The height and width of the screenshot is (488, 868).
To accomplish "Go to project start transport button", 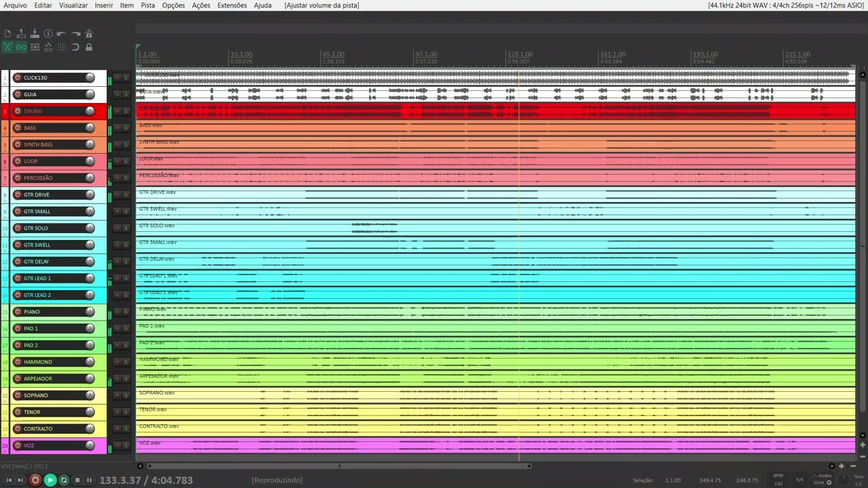I will (9, 480).
